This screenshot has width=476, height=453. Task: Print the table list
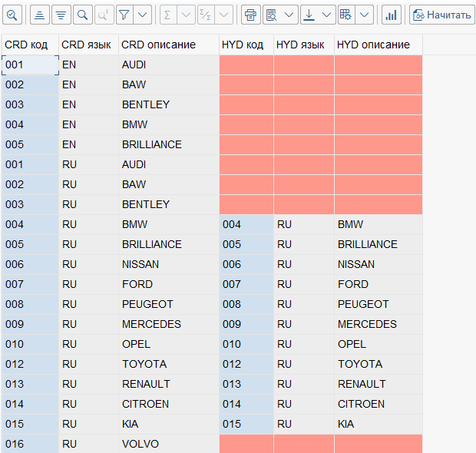(x=251, y=15)
